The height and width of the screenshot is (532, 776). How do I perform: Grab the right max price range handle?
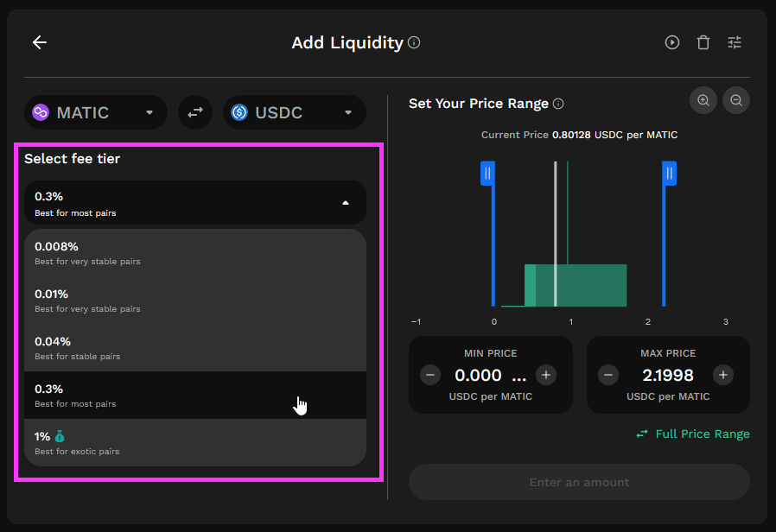coord(670,174)
